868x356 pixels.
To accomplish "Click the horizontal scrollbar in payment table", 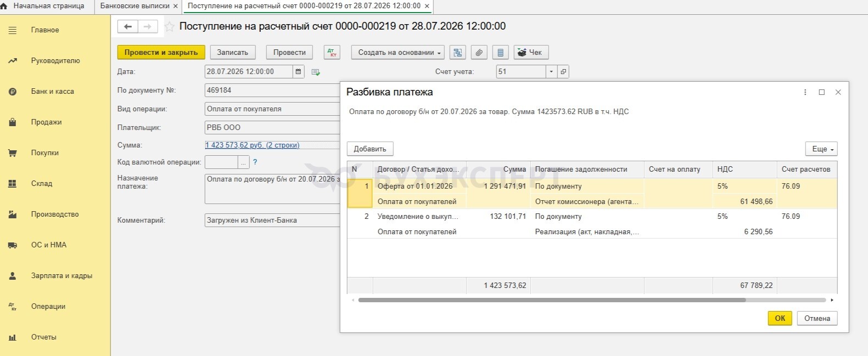I will (x=552, y=300).
